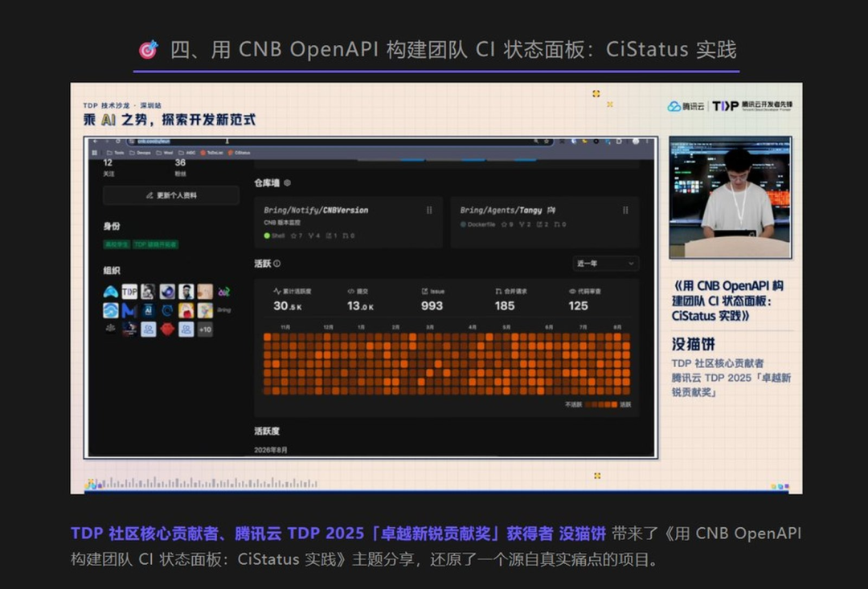The height and width of the screenshot is (589, 868).
Task: Click the target emoji beside the article heading
Action: tap(148, 50)
